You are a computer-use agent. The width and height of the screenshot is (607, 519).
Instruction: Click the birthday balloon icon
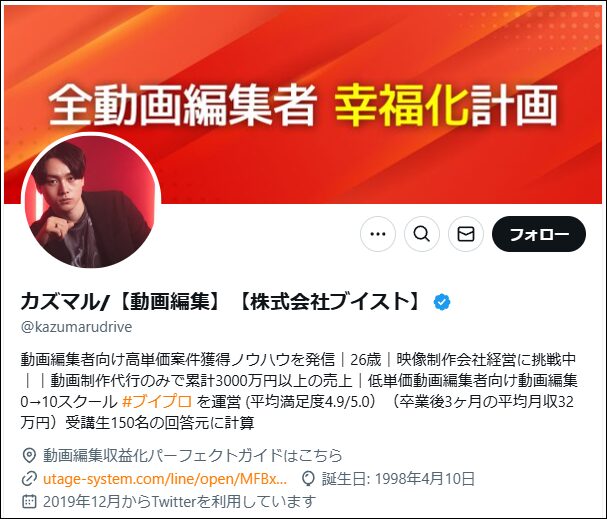pyautogui.click(x=308, y=479)
